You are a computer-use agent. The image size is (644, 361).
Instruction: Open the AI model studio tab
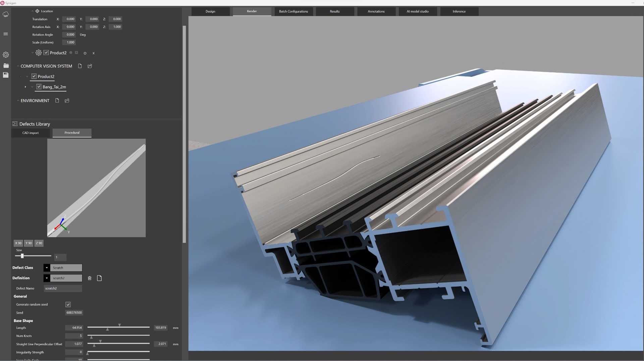coord(417,11)
